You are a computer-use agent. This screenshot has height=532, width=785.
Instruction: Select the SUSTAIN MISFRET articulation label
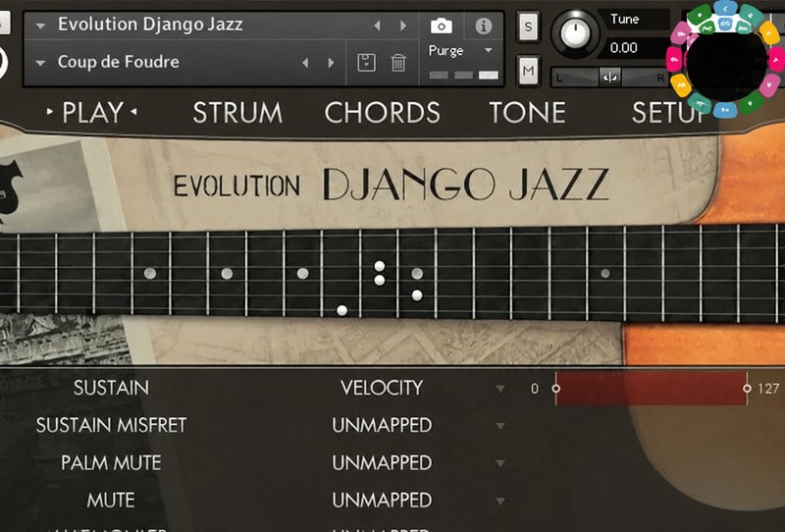pos(111,425)
